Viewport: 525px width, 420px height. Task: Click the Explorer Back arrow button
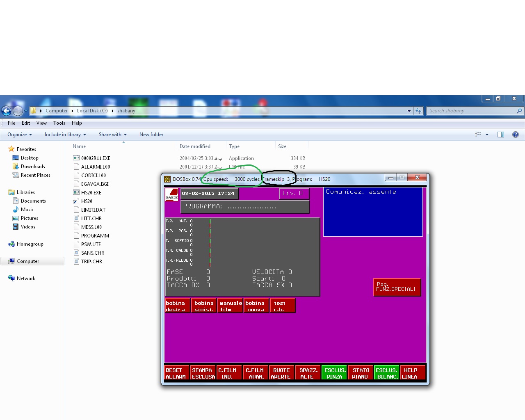click(x=6, y=111)
